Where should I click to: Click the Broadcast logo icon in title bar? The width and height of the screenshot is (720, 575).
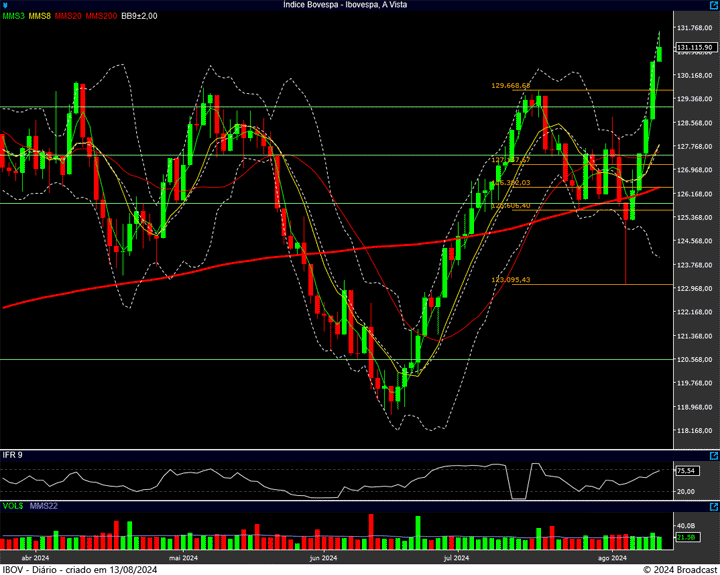pyautogui.click(x=5, y=5)
